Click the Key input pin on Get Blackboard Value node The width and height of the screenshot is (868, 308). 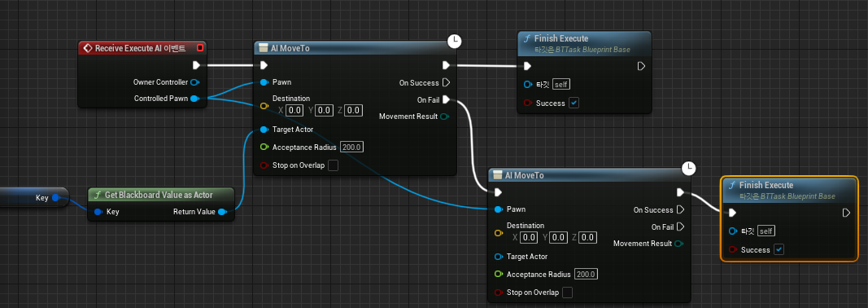click(98, 211)
